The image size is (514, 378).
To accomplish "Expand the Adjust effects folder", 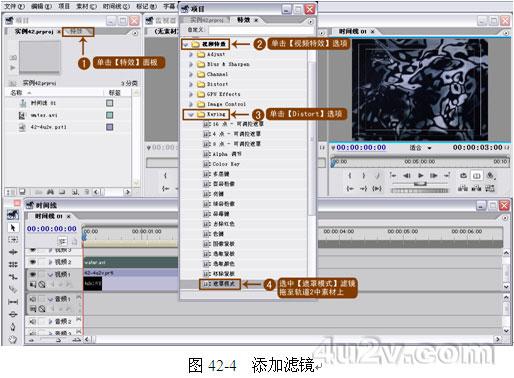I will (191, 54).
